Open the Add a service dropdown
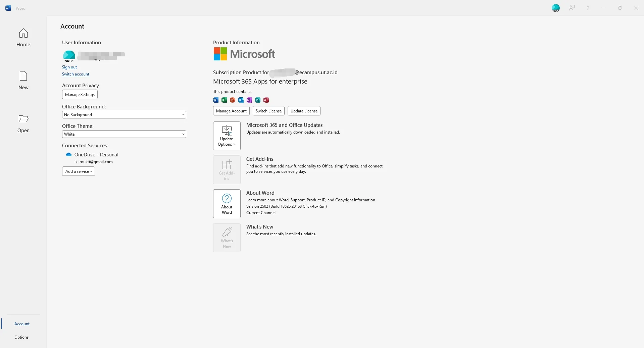Screen dimensions: 644x348 coord(79,171)
